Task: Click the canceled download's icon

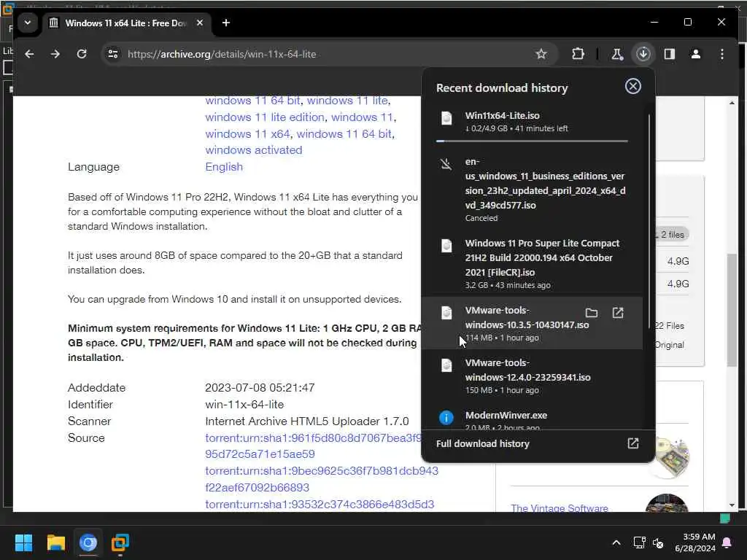Action: (x=446, y=164)
